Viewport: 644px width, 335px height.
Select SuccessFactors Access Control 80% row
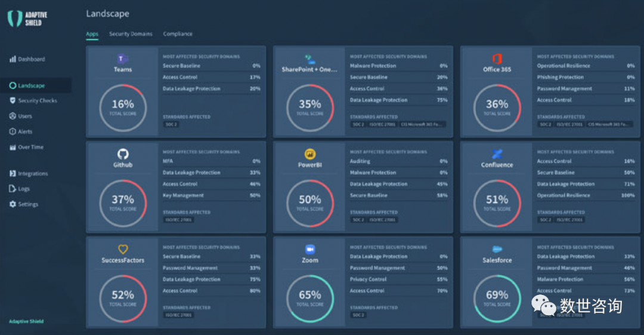pyautogui.click(x=212, y=291)
